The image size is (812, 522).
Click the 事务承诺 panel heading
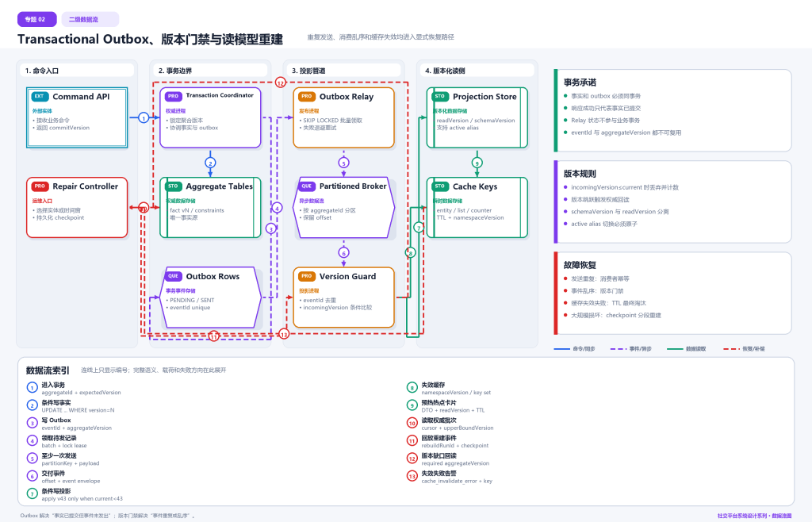point(580,83)
